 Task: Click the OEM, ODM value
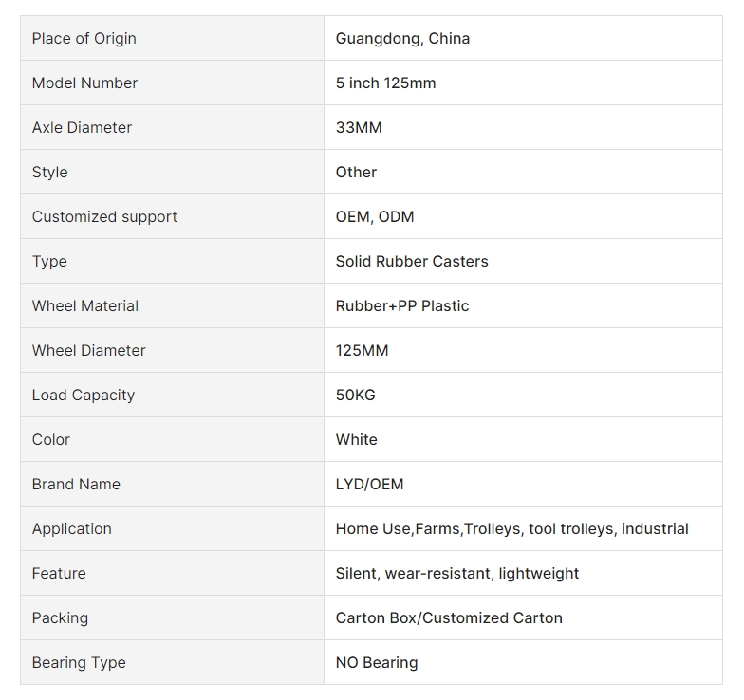pos(375,217)
